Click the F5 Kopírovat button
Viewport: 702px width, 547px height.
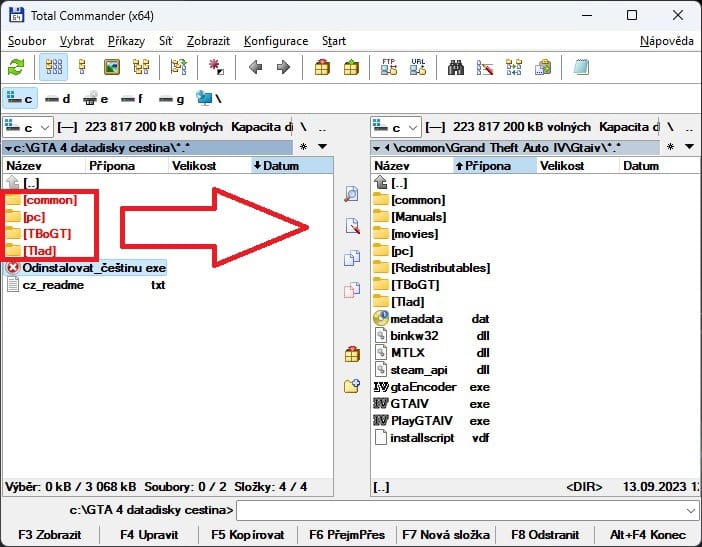pyautogui.click(x=248, y=535)
